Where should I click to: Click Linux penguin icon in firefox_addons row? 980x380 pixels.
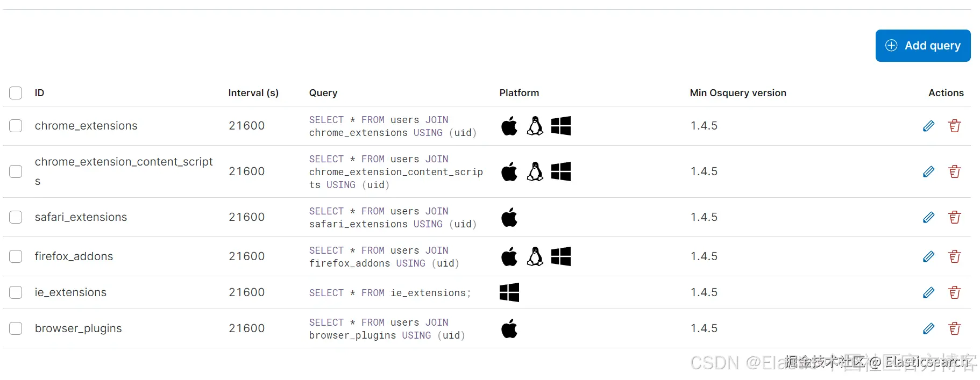tap(535, 256)
